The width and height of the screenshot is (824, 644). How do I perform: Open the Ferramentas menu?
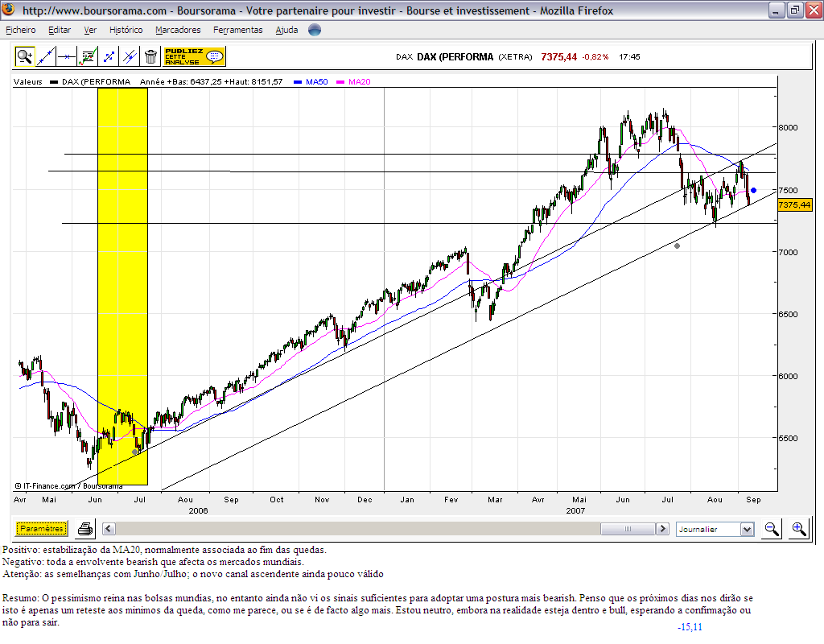(x=237, y=30)
